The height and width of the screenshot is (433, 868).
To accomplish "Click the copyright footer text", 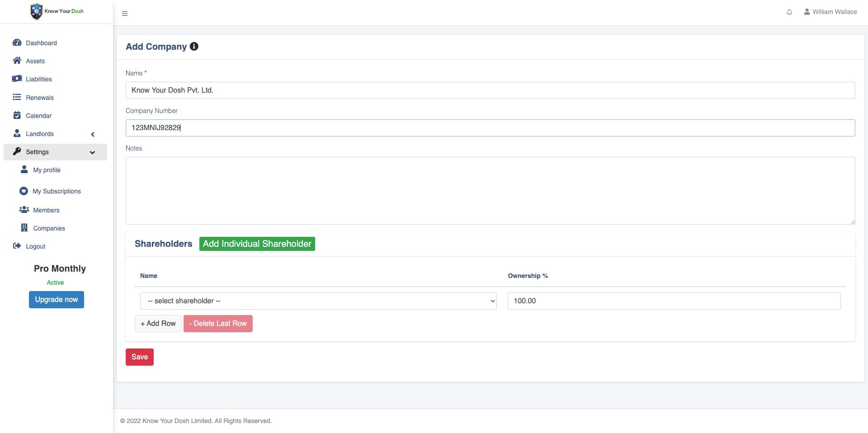I will click(x=196, y=421).
